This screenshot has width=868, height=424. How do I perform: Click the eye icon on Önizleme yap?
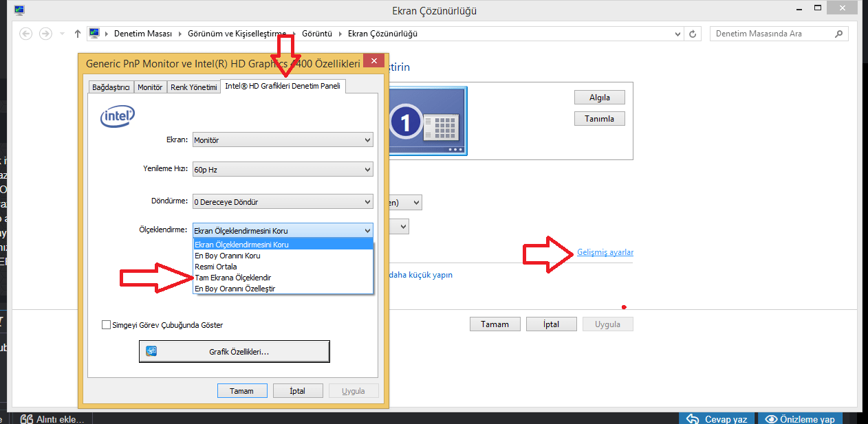coord(772,419)
